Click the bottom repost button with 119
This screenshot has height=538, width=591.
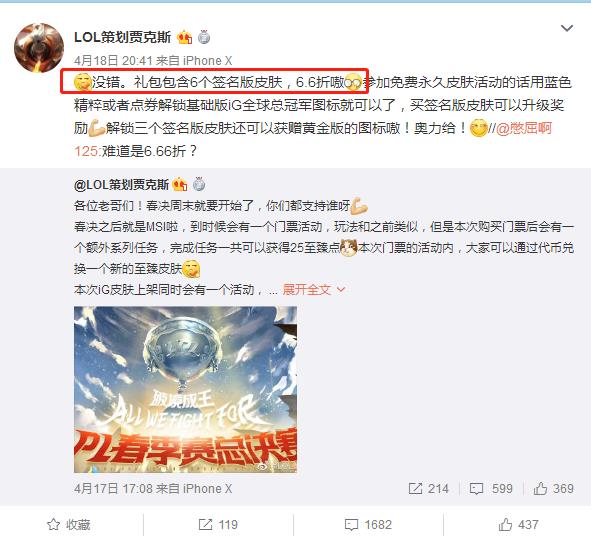pyautogui.click(x=218, y=524)
